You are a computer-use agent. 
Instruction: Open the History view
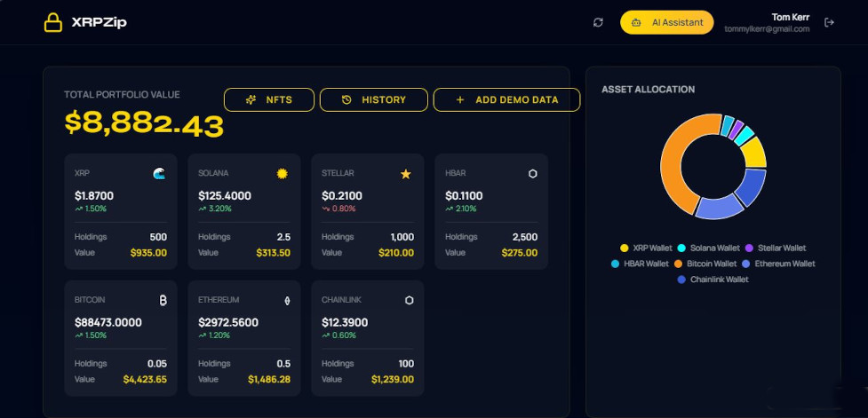[374, 100]
